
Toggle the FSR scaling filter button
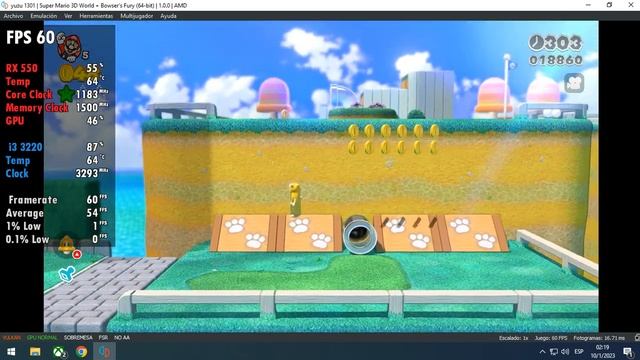click(103, 338)
